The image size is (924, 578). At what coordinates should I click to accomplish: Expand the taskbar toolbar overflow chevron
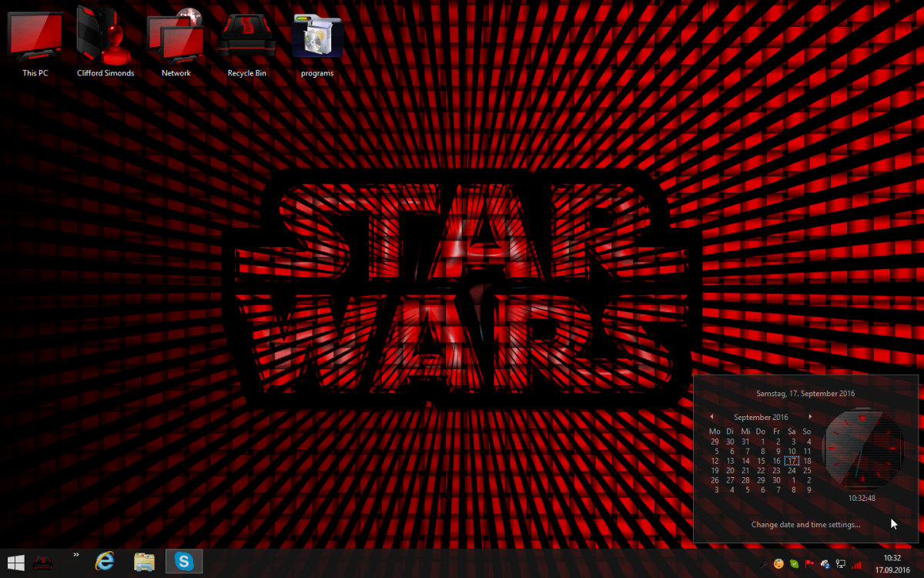[76, 554]
